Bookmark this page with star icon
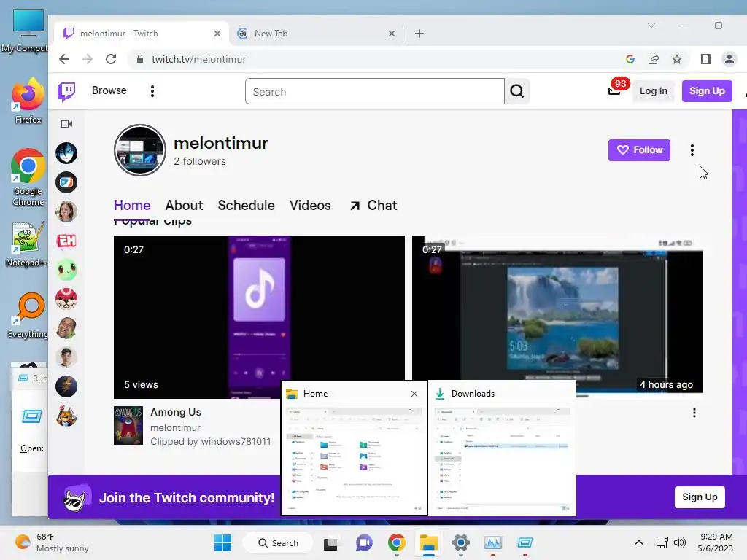The image size is (747, 560). pyautogui.click(x=677, y=59)
